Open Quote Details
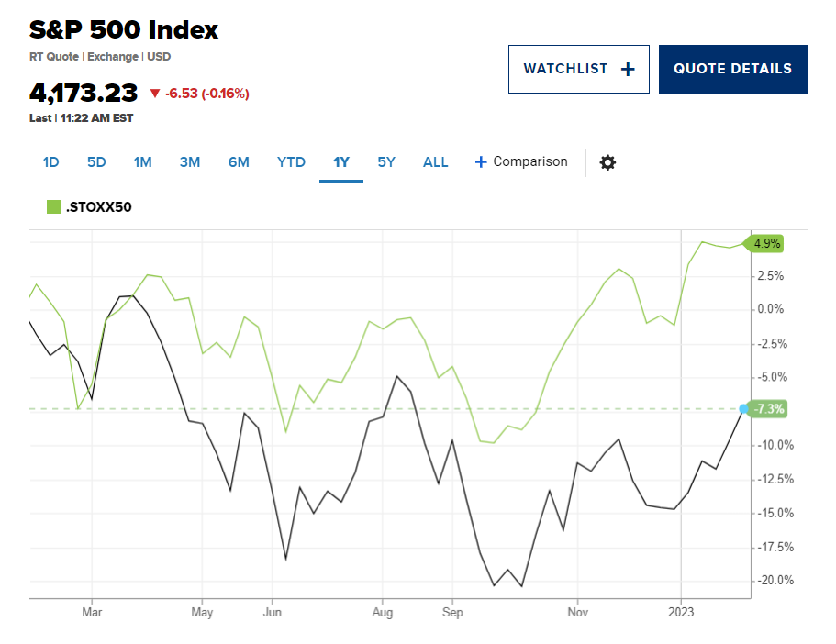This screenshot has height=644, width=836. [x=732, y=70]
